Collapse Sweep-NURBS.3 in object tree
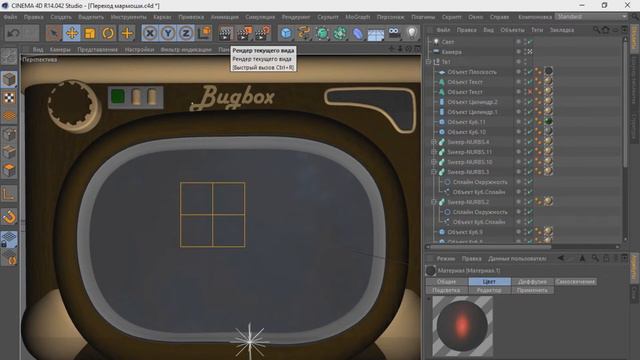 (x=434, y=172)
